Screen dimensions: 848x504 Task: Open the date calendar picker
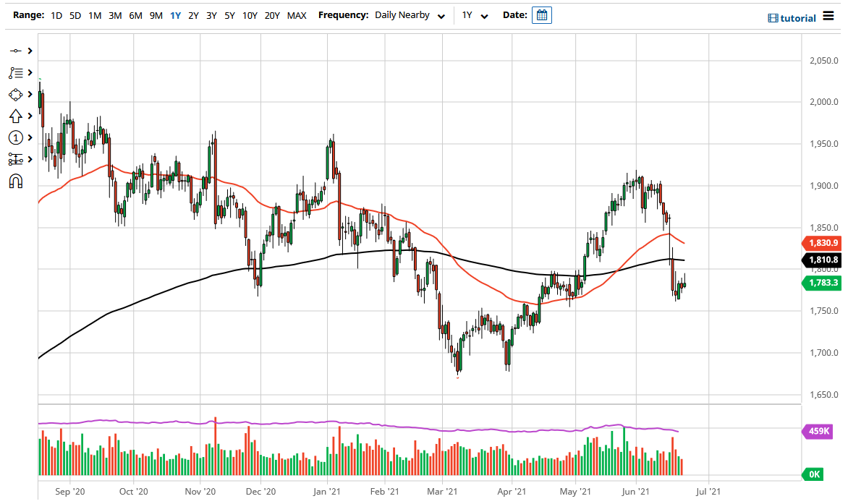[541, 15]
